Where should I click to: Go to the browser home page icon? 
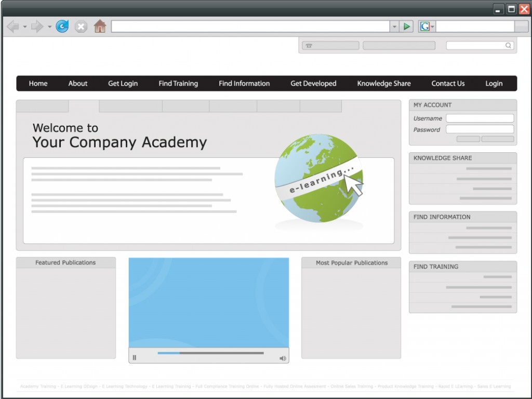(100, 26)
